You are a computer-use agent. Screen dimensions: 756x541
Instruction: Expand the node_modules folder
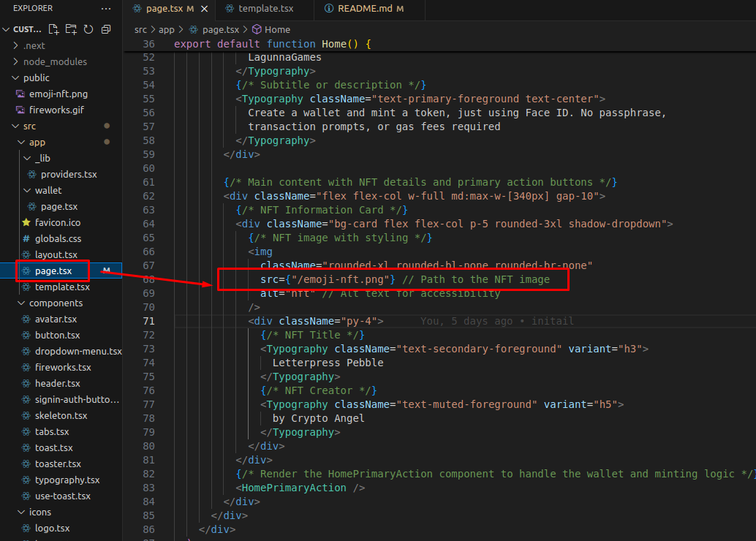click(61, 61)
